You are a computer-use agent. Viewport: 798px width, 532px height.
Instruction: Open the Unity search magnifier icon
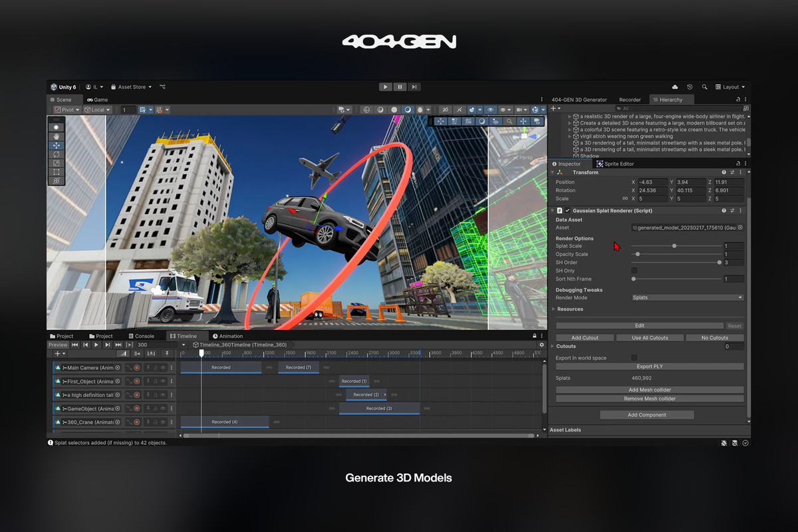coord(704,87)
